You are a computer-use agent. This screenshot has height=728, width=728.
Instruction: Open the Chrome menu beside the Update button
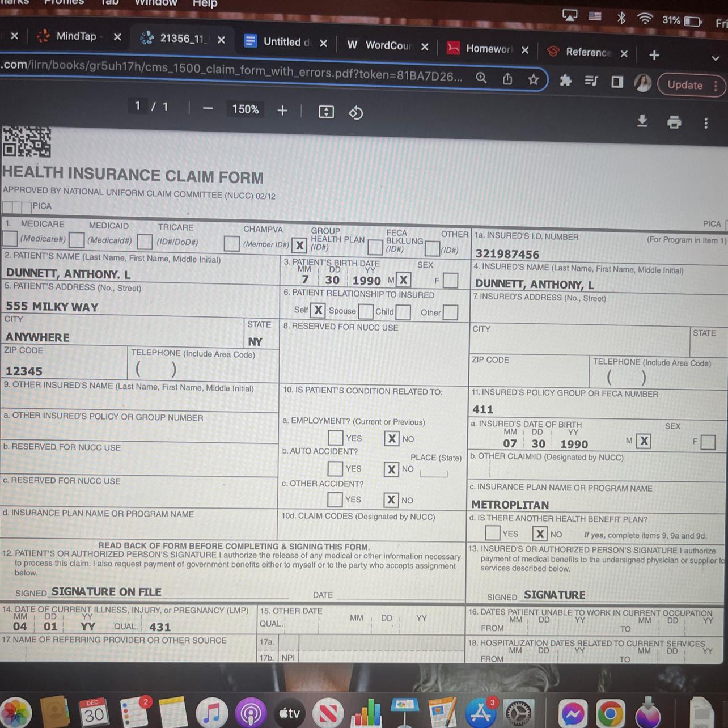pos(716,85)
